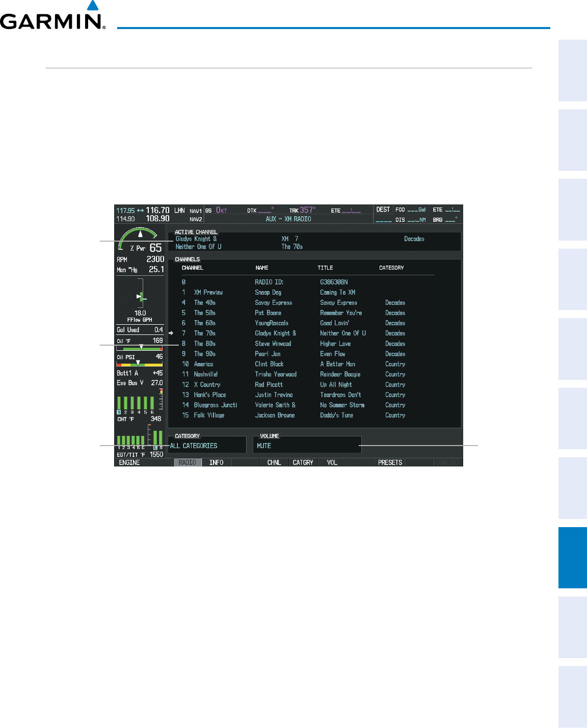The image size is (587, 728).
Task: Click title Good Lovin'
Action: [335, 323]
